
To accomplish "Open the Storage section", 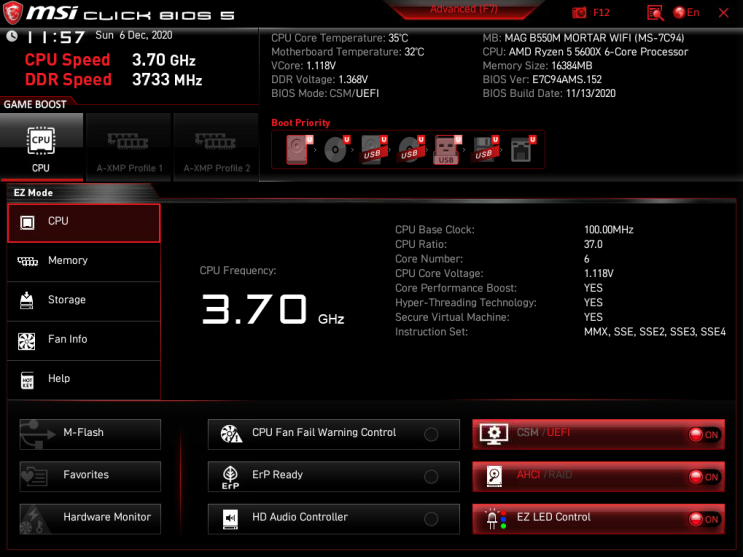I will pos(84,301).
